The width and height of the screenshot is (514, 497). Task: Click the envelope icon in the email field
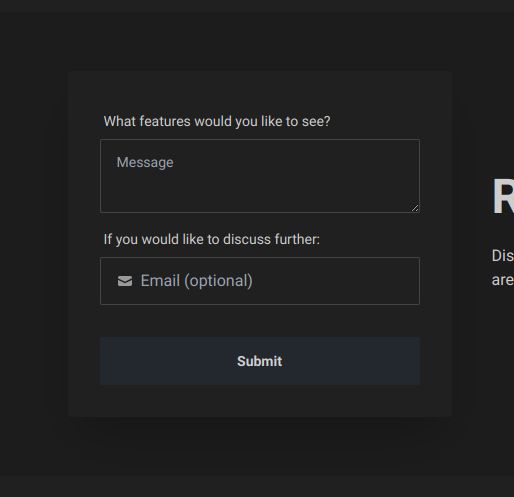coord(125,281)
